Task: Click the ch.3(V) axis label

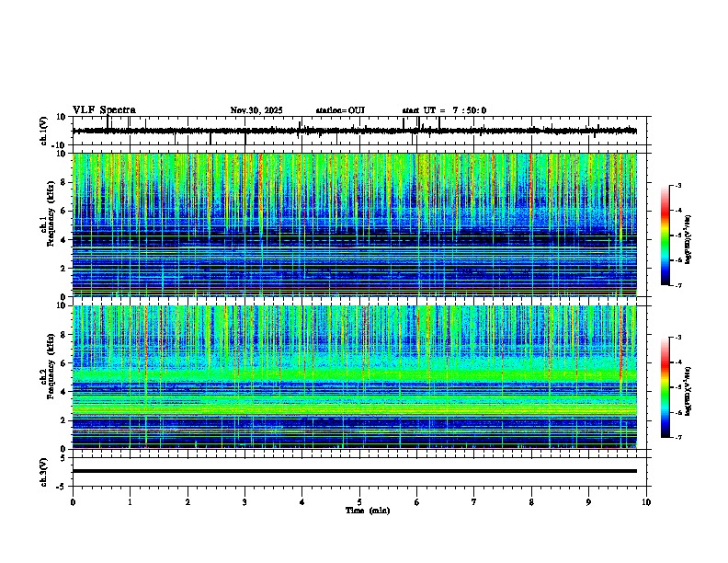Action: pos(44,472)
